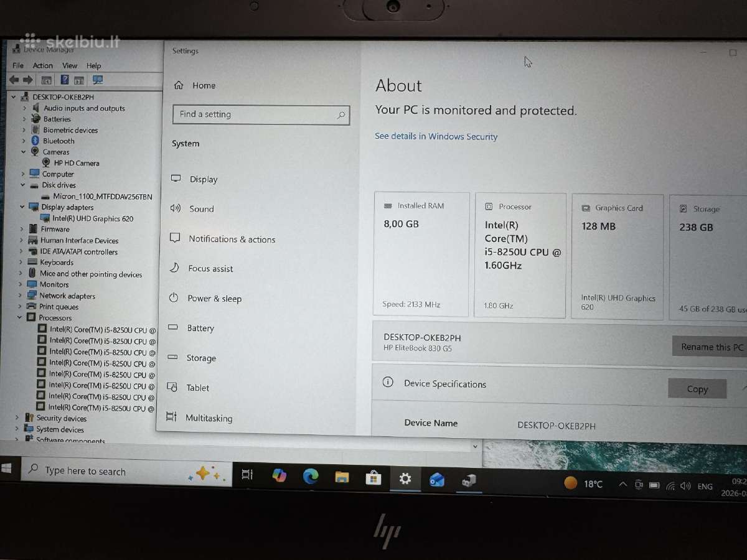747x560 pixels.
Task: Switch to Device Manager via its taskbar icon
Action: pyautogui.click(x=469, y=480)
